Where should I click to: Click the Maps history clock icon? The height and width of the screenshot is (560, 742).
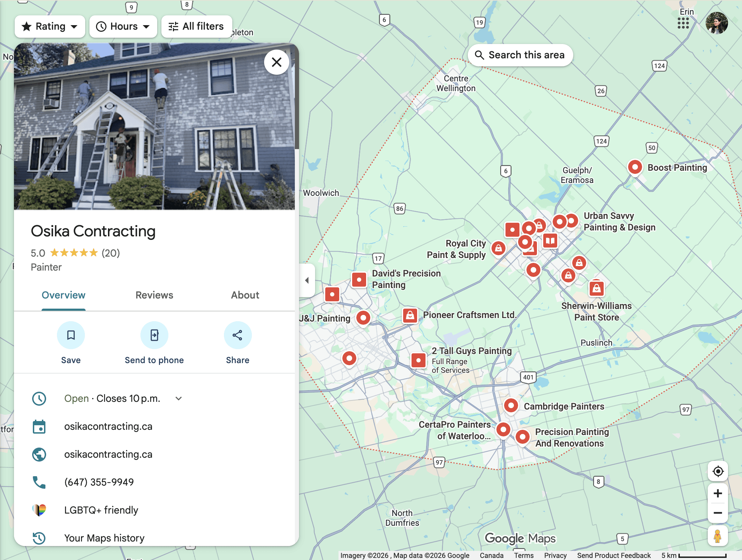click(x=39, y=538)
